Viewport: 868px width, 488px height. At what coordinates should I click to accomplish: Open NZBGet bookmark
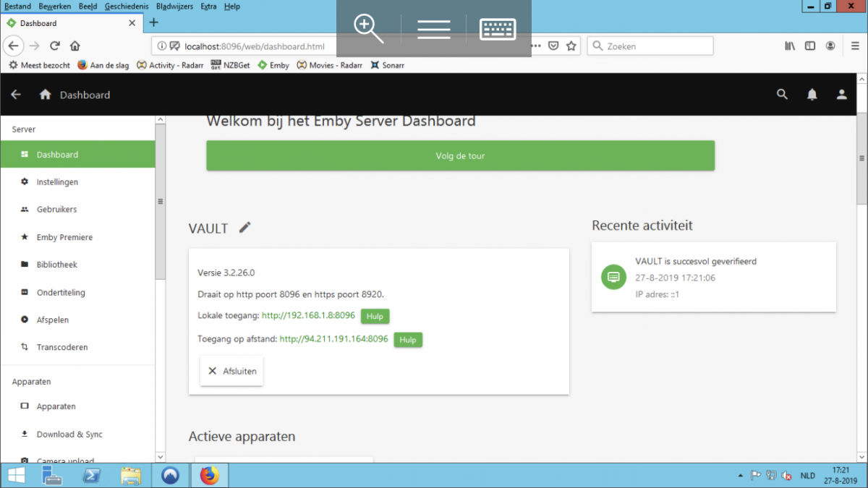231,65
